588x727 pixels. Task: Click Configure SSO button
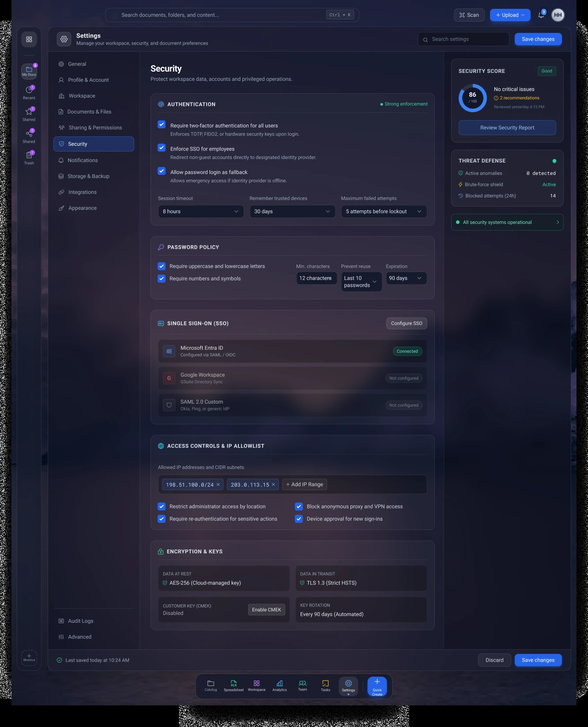407,323
